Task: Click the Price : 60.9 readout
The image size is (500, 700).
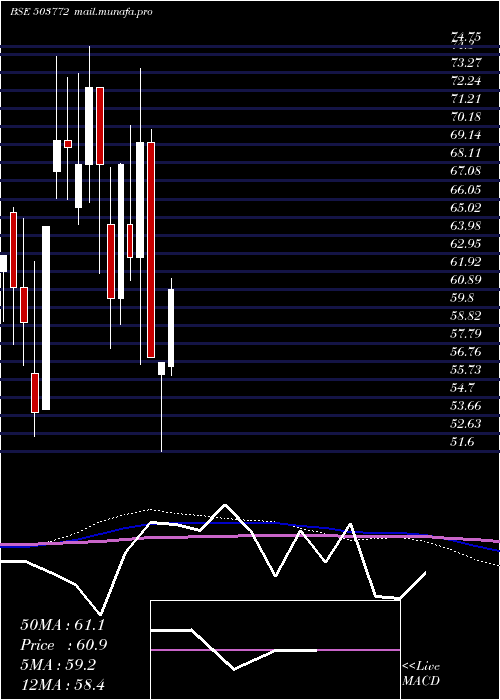Action: [x=64, y=645]
